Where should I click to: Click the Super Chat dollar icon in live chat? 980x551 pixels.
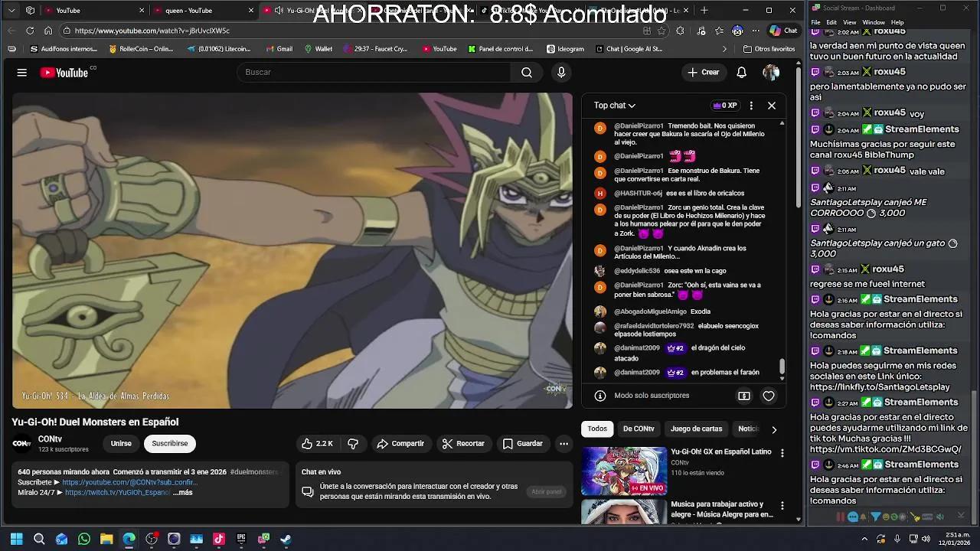point(743,396)
